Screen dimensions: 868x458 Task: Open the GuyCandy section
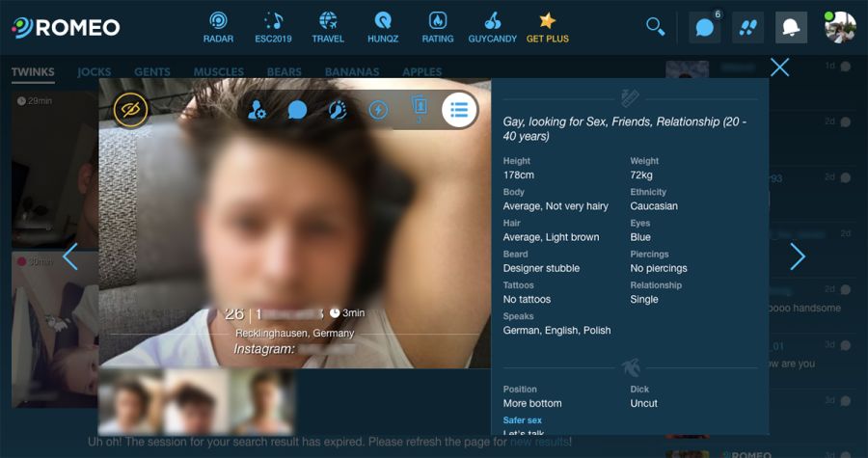tap(492, 26)
